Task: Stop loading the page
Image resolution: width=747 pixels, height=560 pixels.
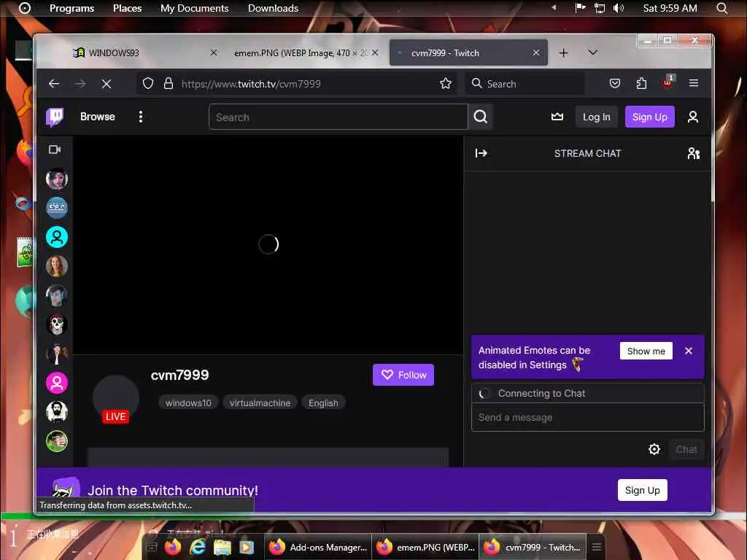Action: click(x=107, y=84)
